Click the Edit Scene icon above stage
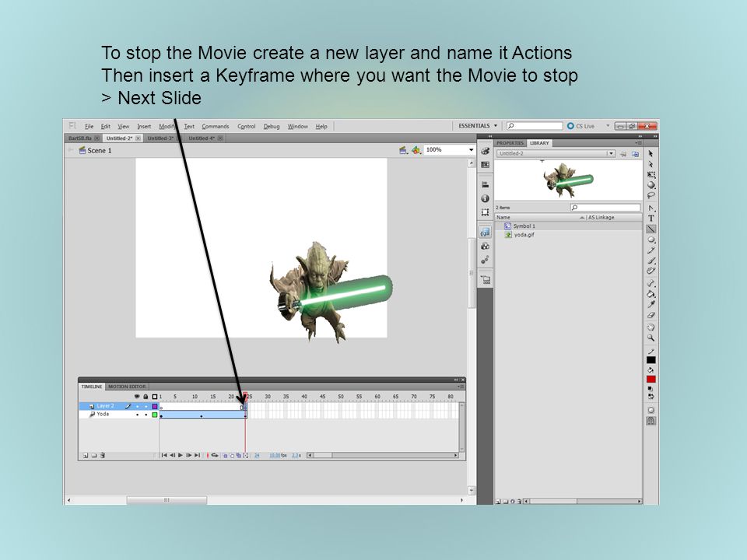The width and height of the screenshot is (747, 560). [404, 150]
